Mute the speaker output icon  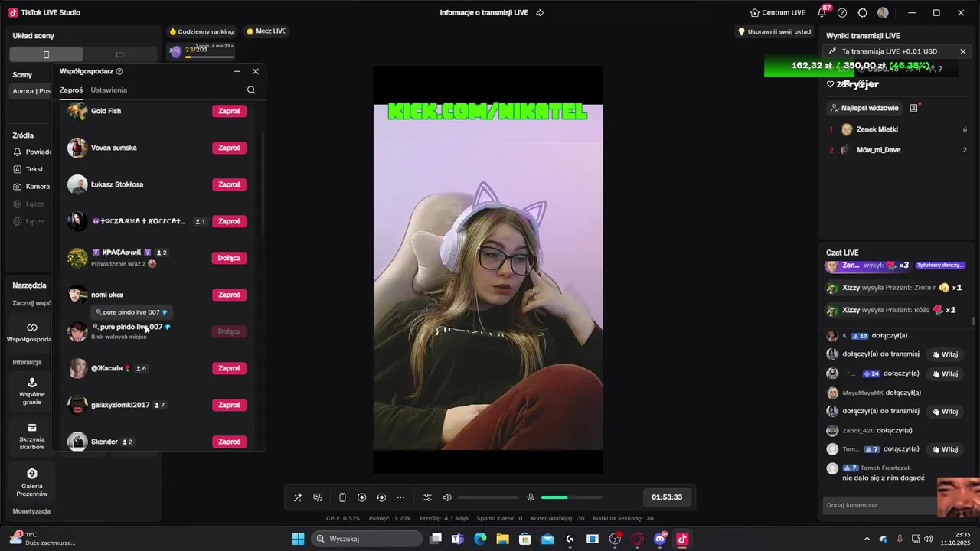click(x=447, y=497)
